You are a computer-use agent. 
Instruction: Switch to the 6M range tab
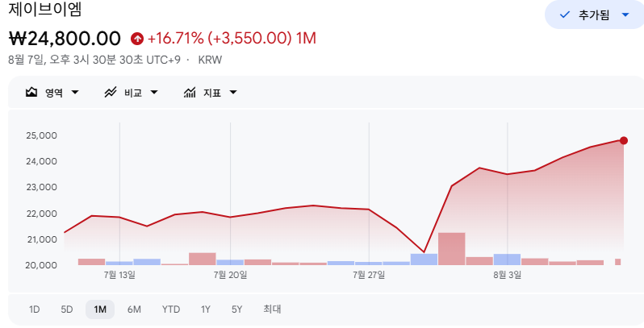click(x=134, y=309)
